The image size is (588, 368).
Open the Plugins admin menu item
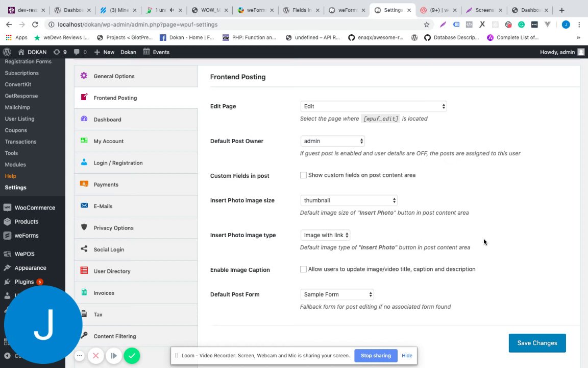click(33, 282)
